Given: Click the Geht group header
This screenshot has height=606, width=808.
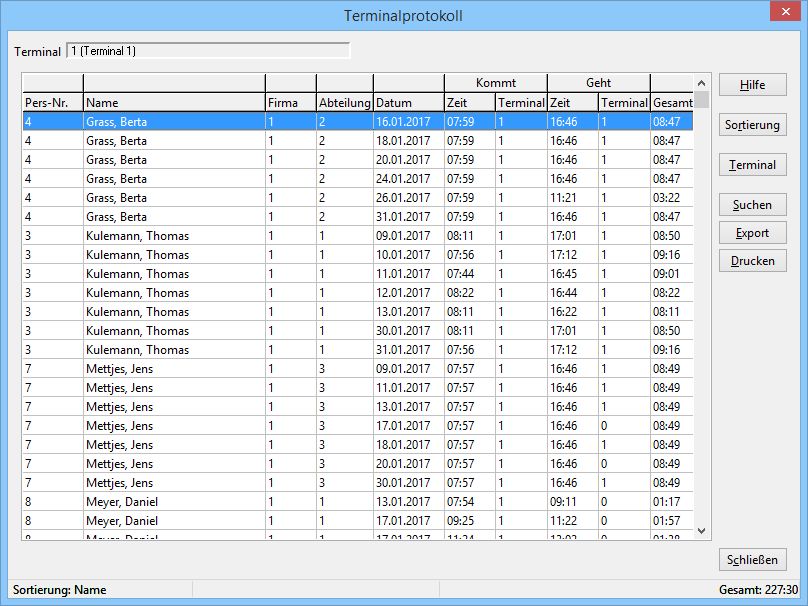Looking at the screenshot, I should (x=599, y=83).
